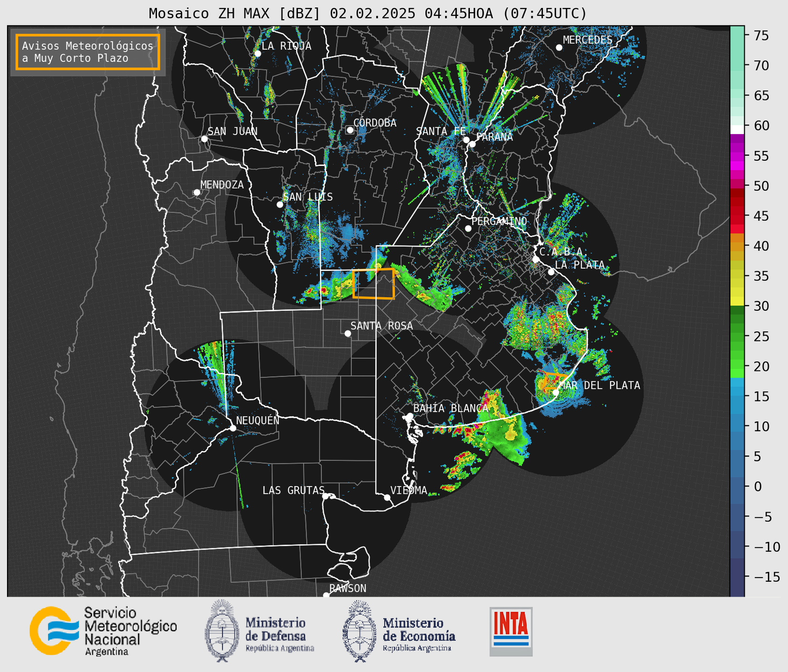Click the CORDOBA label text
Image resolution: width=788 pixels, height=672 pixels.
coord(375,123)
